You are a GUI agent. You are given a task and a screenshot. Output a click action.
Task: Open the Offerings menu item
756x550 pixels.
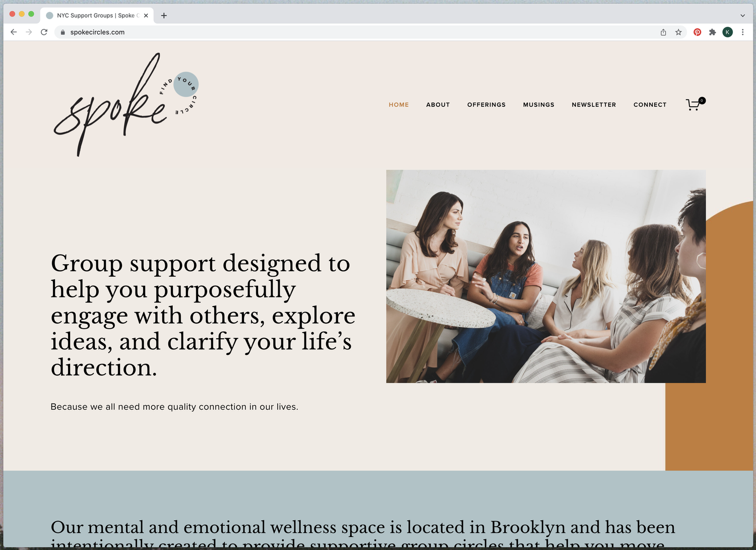(486, 105)
